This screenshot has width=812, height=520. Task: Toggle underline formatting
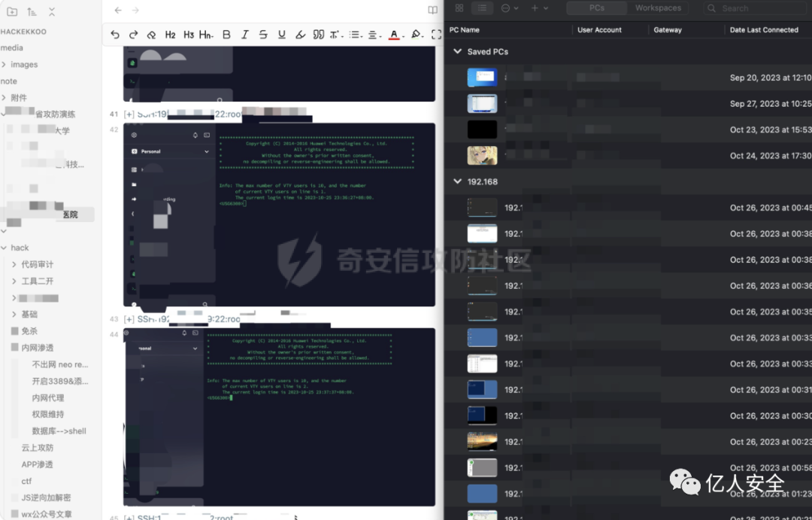pyautogui.click(x=282, y=35)
